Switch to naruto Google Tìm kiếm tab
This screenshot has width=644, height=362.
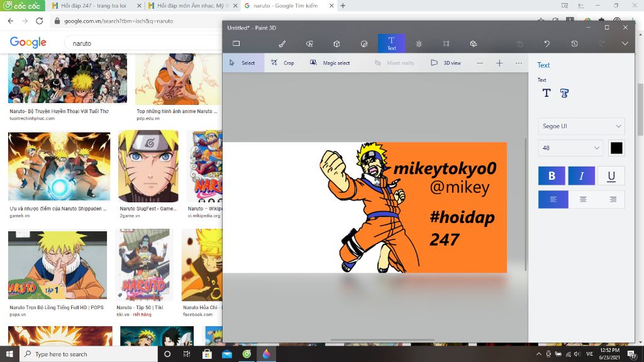(x=285, y=6)
